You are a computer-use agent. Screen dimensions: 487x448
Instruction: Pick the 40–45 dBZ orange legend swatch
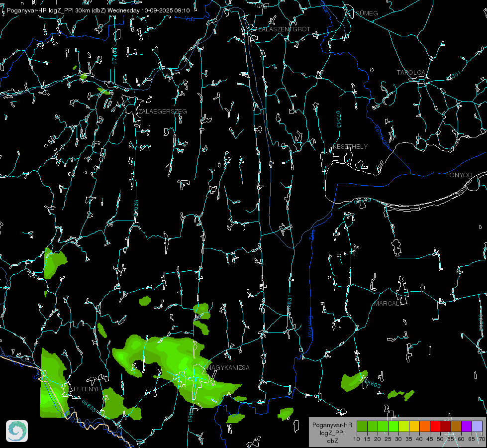tap(425, 426)
